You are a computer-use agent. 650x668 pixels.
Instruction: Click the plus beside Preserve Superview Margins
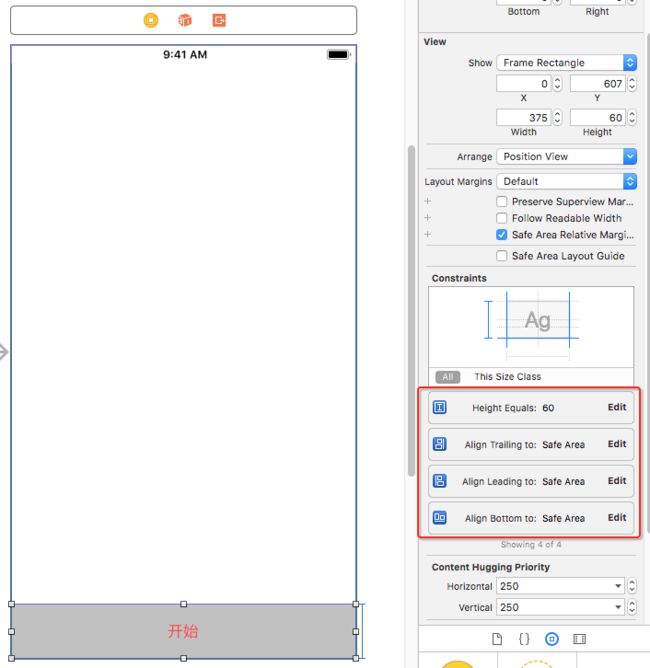click(x=428, y=201)
